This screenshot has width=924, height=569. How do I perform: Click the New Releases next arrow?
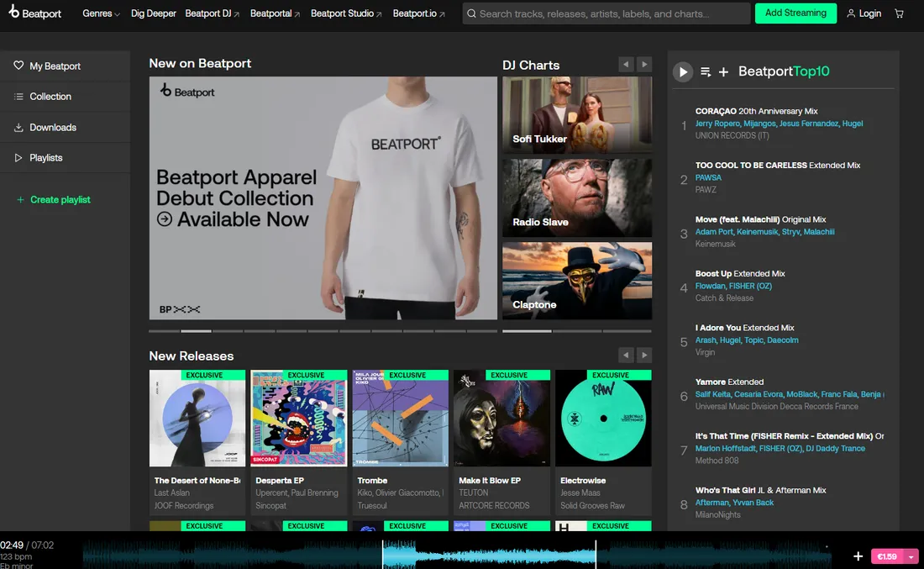[644, 355]
